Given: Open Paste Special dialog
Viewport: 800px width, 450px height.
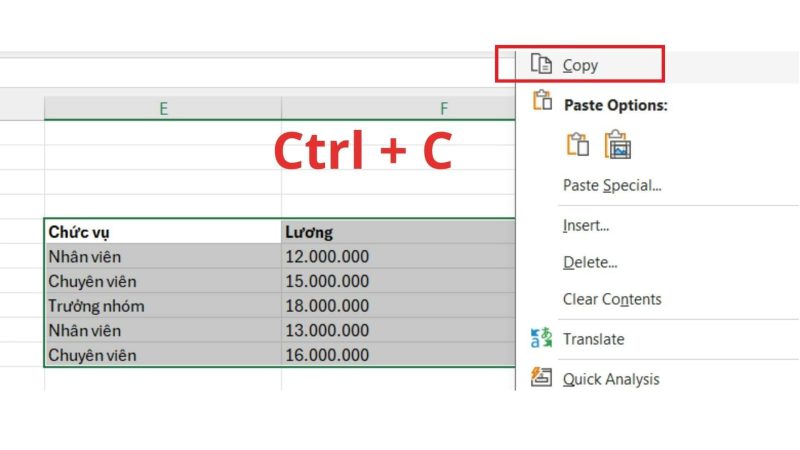Looking at the screenshot, I should [x=612, y=185].
